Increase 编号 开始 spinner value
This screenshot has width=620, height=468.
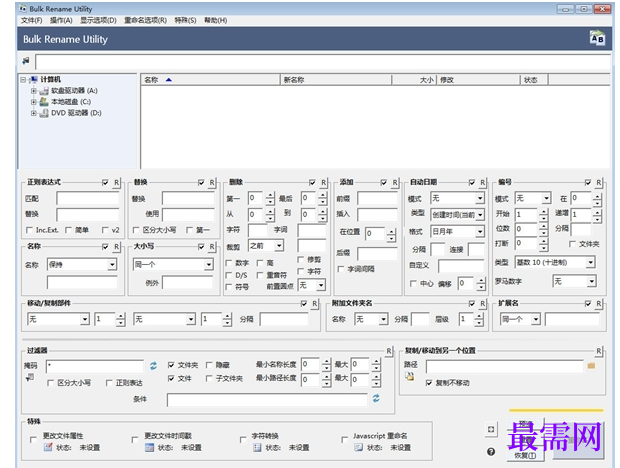pos(544,212)
